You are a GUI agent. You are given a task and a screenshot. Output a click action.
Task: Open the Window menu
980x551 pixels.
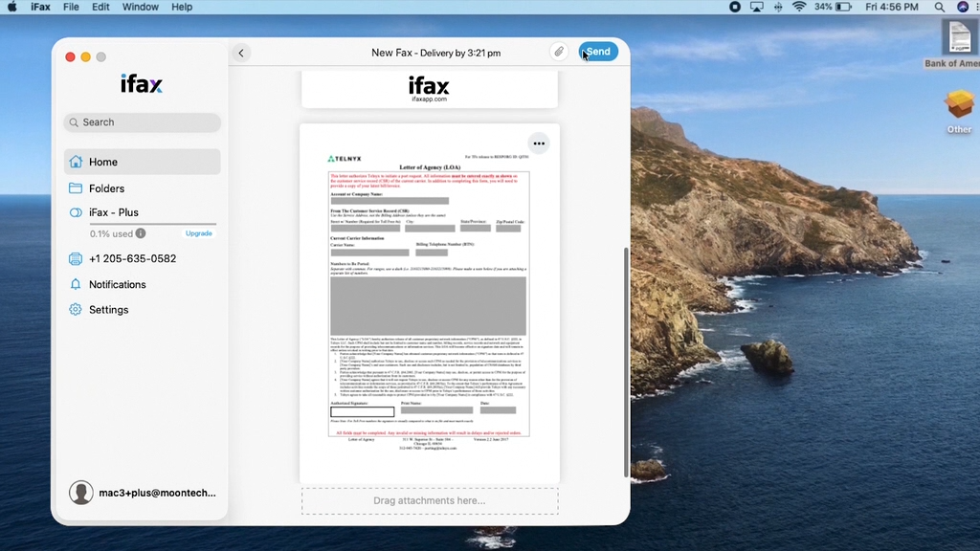point(140,7)
